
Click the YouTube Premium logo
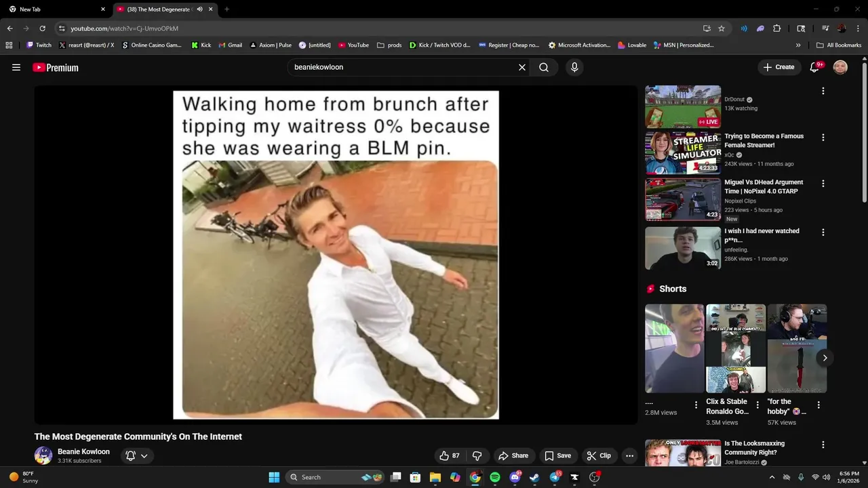click(x=56, y=67)
